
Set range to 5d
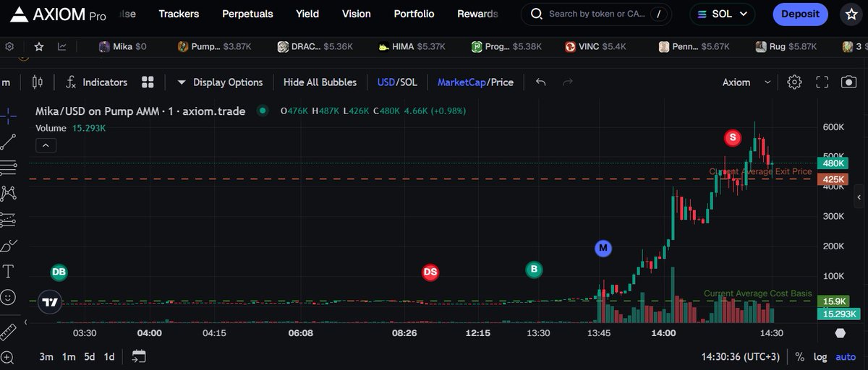90,356
